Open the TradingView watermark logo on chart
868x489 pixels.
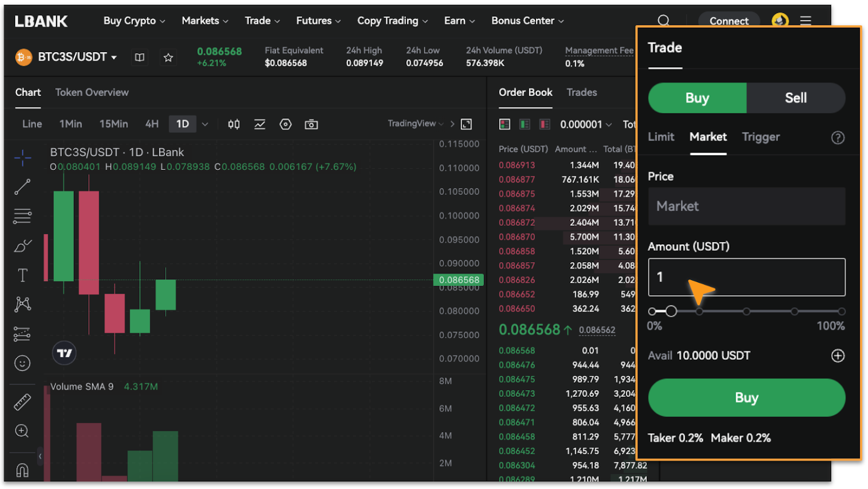pos(64,352)
